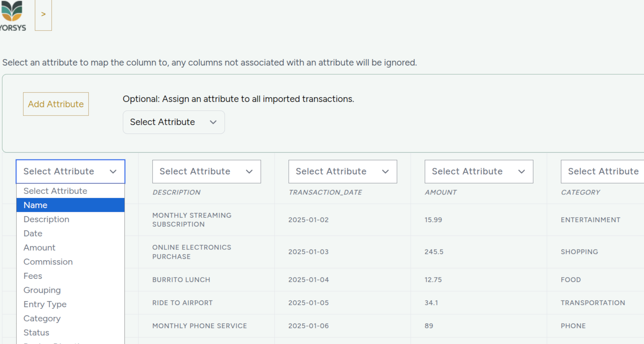Open Select Attribute dropdown above AMOUNT column
The height and width of the screenshot is (344, 644).
pyautogui.click(x=479, y=171)
